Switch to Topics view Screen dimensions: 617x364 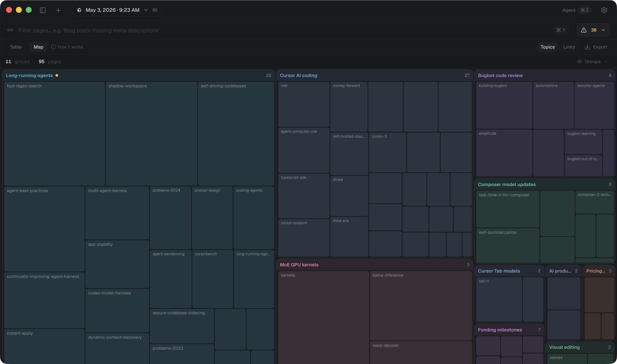(x=548, y=47)
